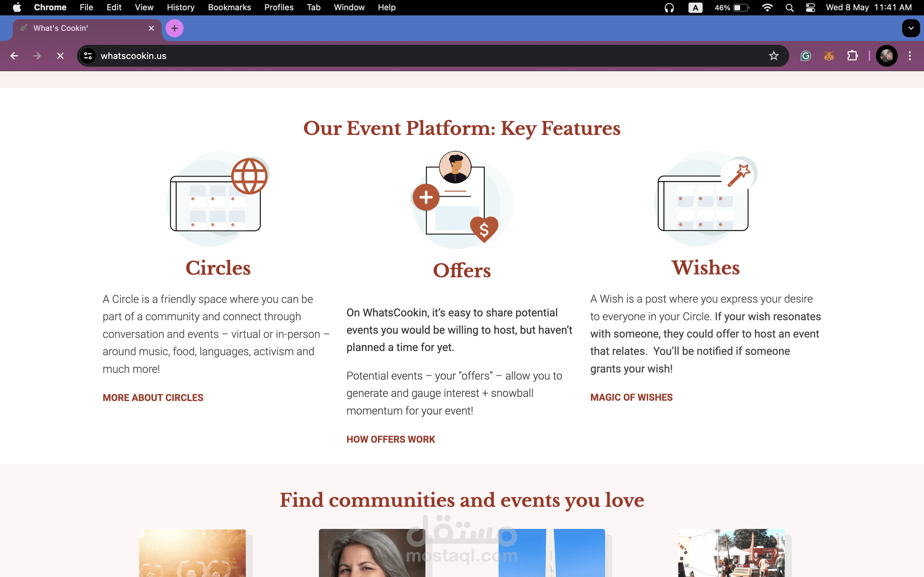
Task: View site information icon in address bar
Action: [x=88, y=56]
